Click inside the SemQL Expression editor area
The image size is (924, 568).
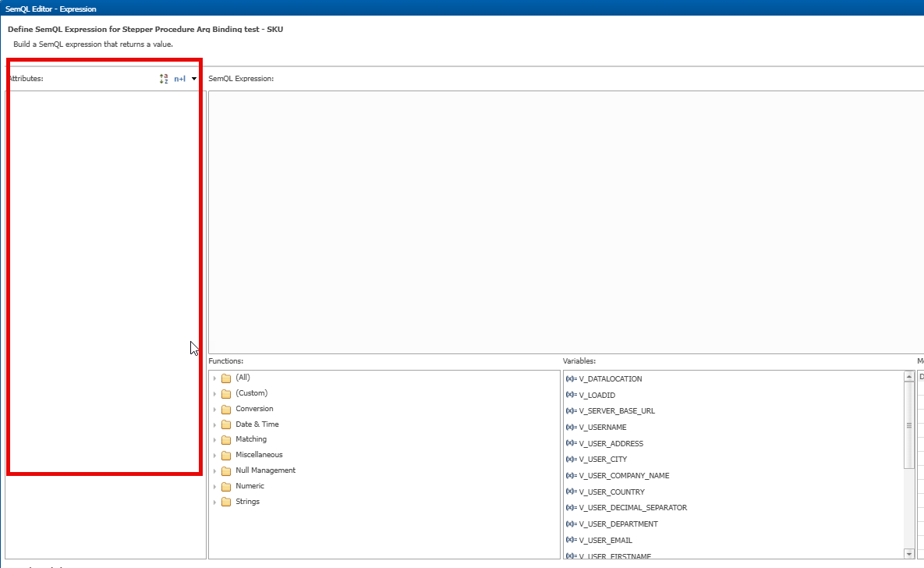tap(566, 222)
